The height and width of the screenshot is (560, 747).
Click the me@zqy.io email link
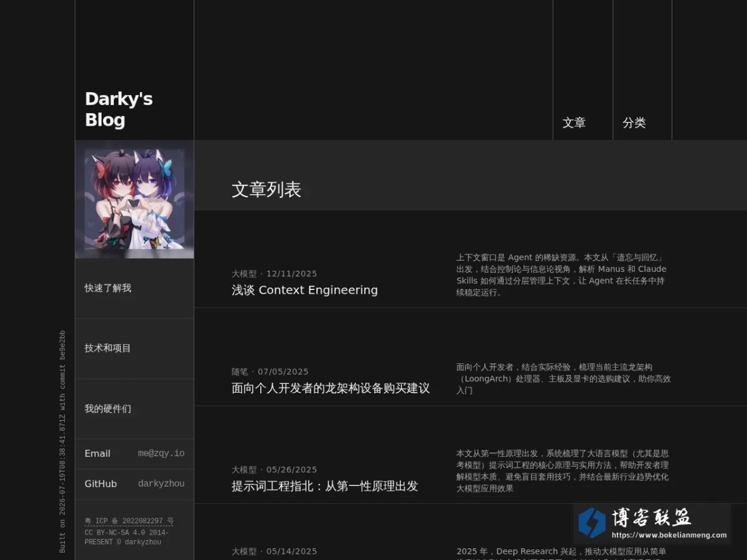161,454
